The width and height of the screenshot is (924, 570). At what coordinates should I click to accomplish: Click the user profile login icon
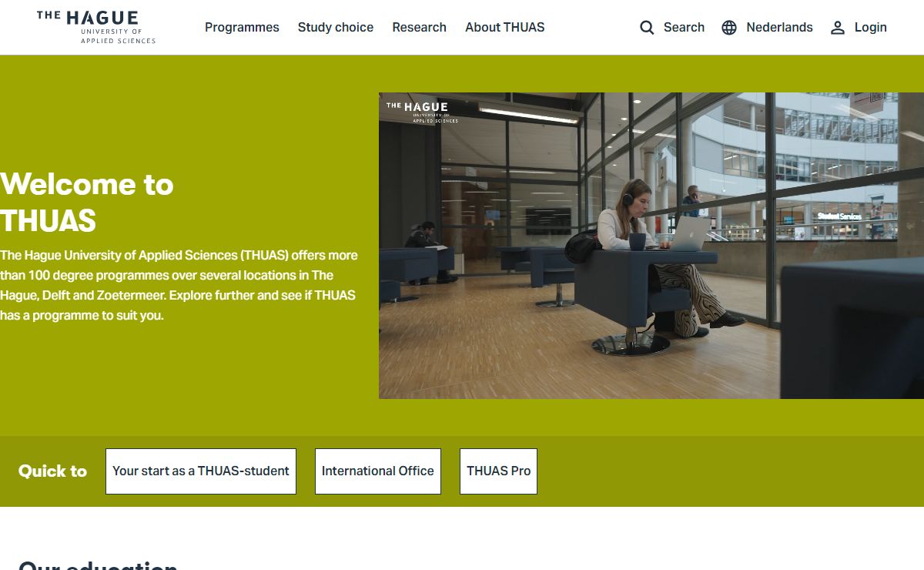coord(838,28)
